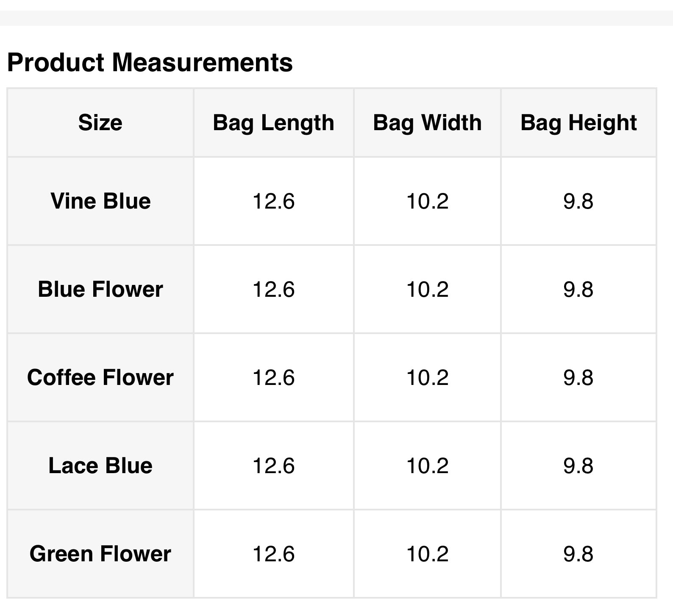Viewport: 673px width, 616px height.
Task: Click the Product Measurements heading
Action: tap(150, 62)
